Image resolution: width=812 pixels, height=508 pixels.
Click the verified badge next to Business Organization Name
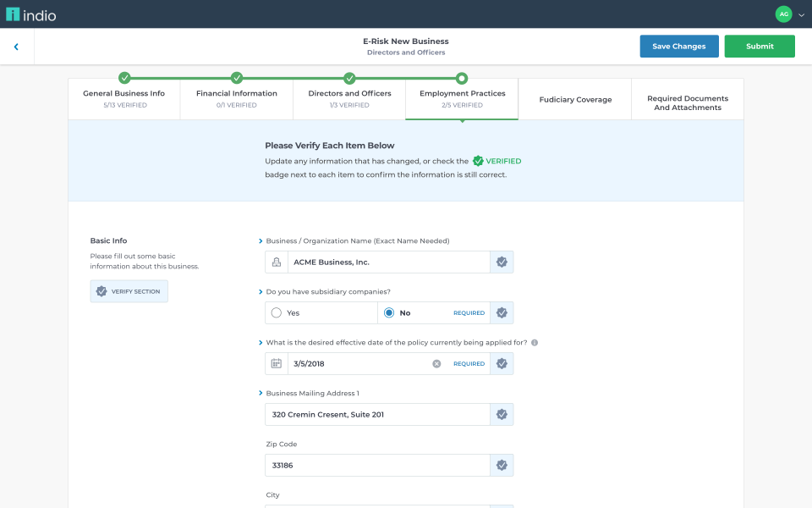(x=502, y=262)
